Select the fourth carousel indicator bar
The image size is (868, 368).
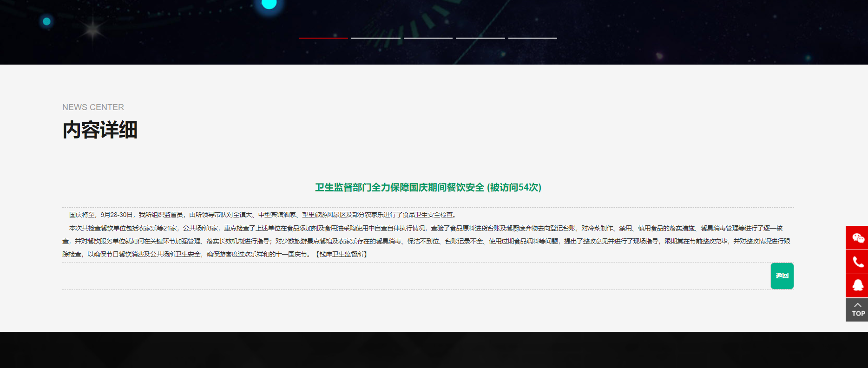[480, 38]
